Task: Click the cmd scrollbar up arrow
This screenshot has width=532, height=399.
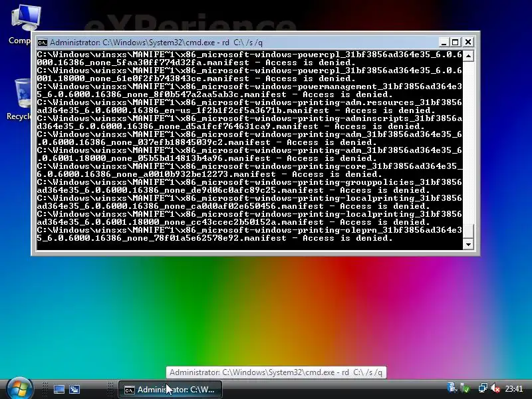Action: point(468,56)
